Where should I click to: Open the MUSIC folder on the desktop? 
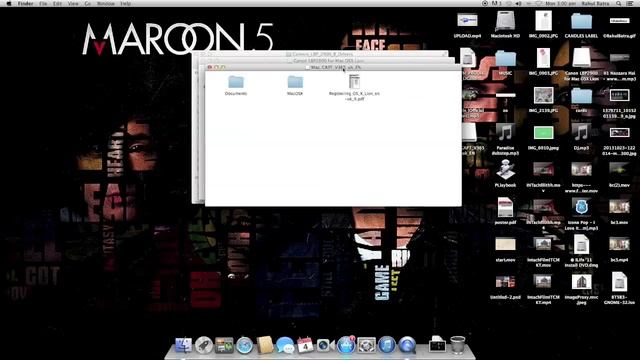pos(505,59)
